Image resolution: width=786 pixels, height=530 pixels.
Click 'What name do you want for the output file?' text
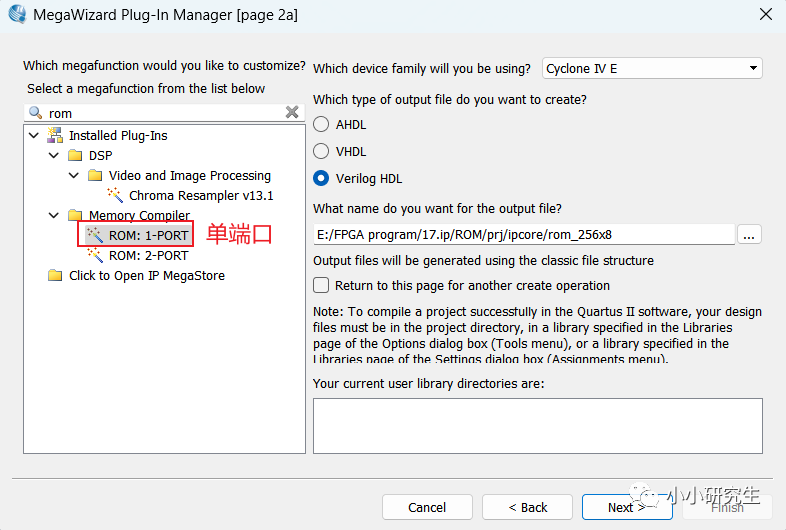(437, 208)
